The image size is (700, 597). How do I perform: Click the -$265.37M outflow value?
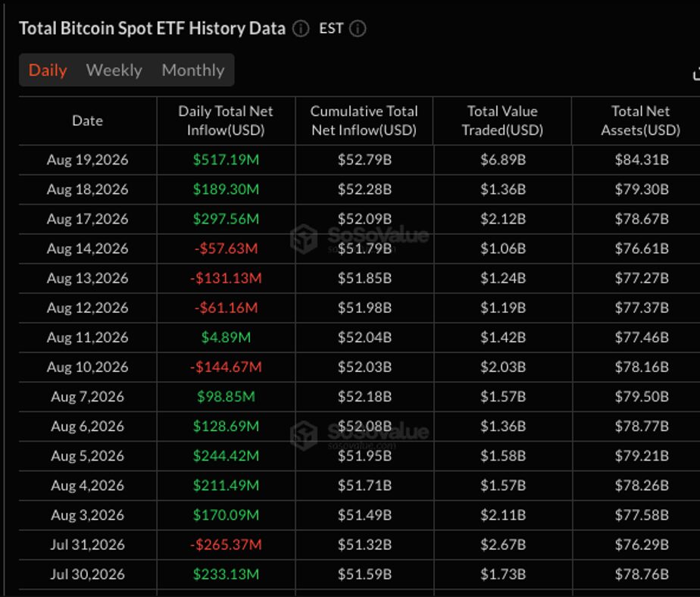pos(226,544)
